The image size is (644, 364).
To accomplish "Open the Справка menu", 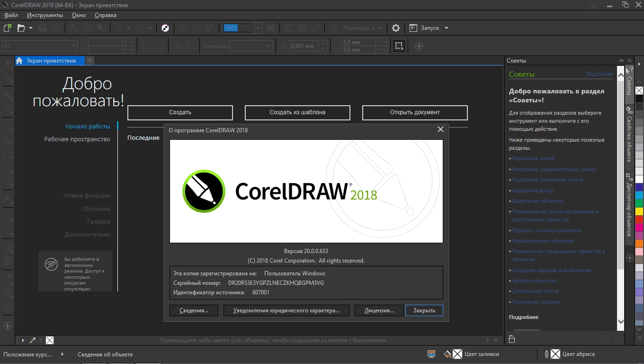I will tap(106, 15).
